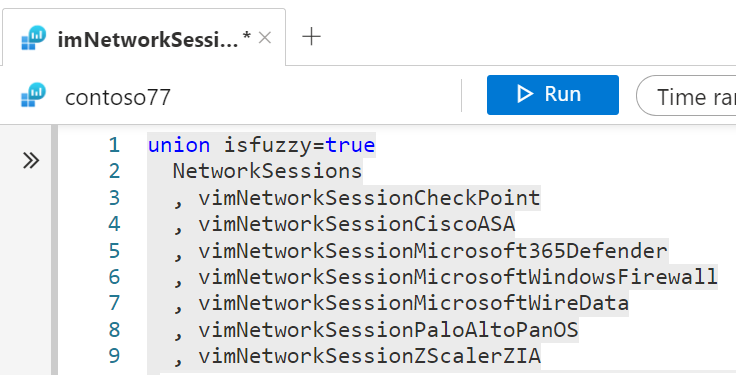The width and height of the screenshot is (736, 375).
Task: Click line number 7 in gutter
Action: [114, 303]
